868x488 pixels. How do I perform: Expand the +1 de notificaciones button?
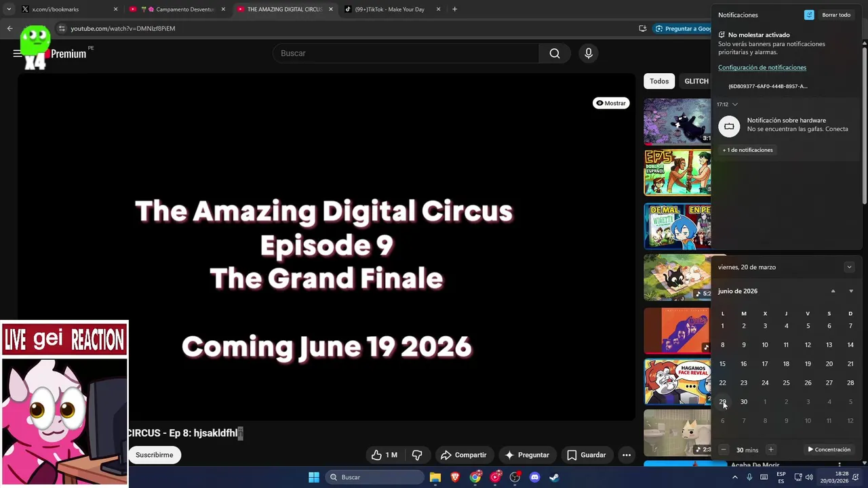pyautogui.click(x=747, y=150)
